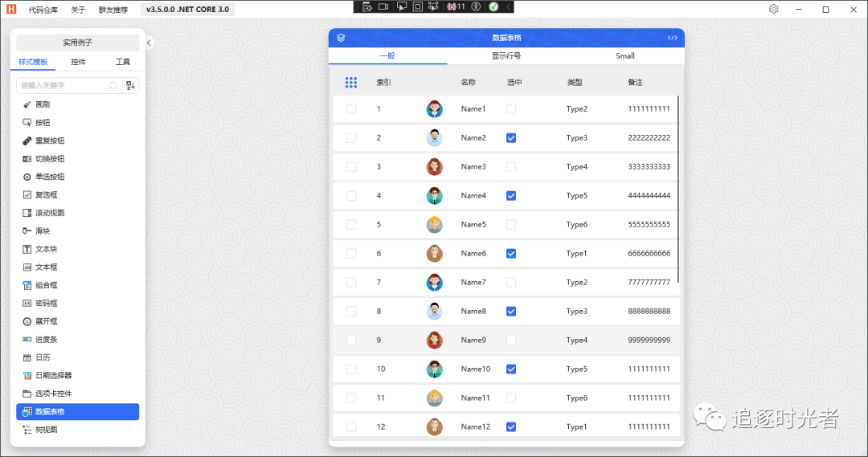Open the 重复按钮 style item

click(x=77, y=141)
